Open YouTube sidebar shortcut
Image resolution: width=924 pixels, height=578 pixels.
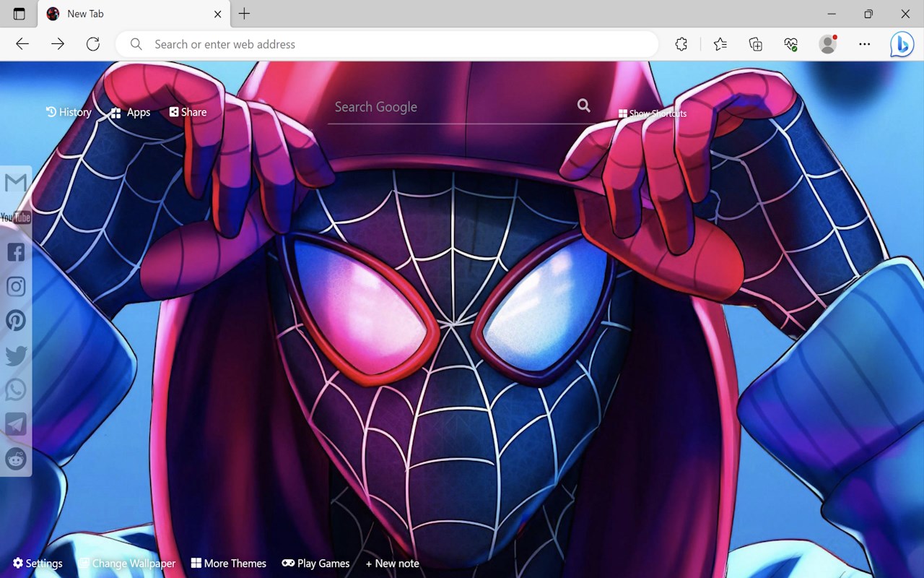pos(16,217)
